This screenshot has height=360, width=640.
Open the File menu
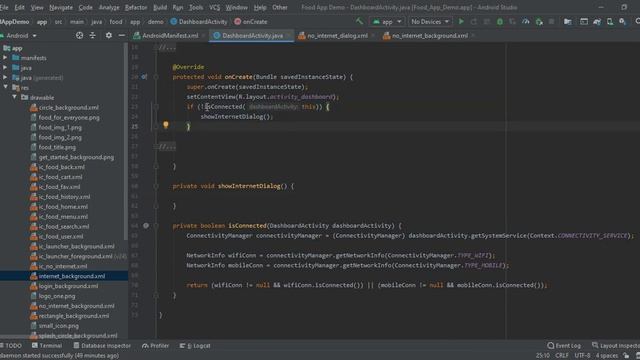tap(4, 7)
